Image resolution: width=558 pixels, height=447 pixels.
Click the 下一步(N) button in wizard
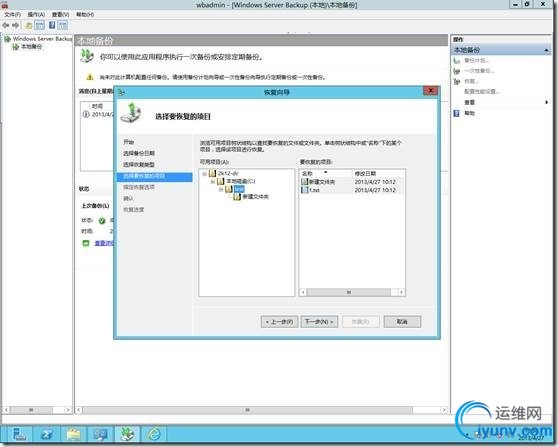pyautogui.click(x=319, y=322)
